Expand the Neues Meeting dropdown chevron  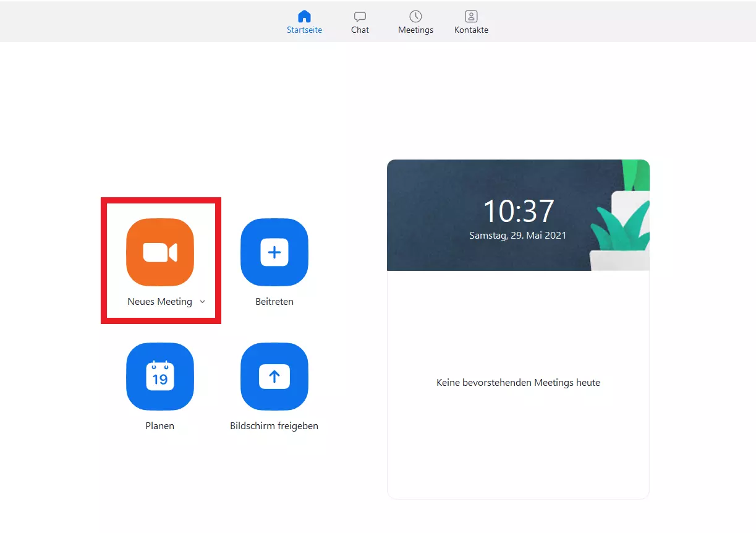click(202, 302)
